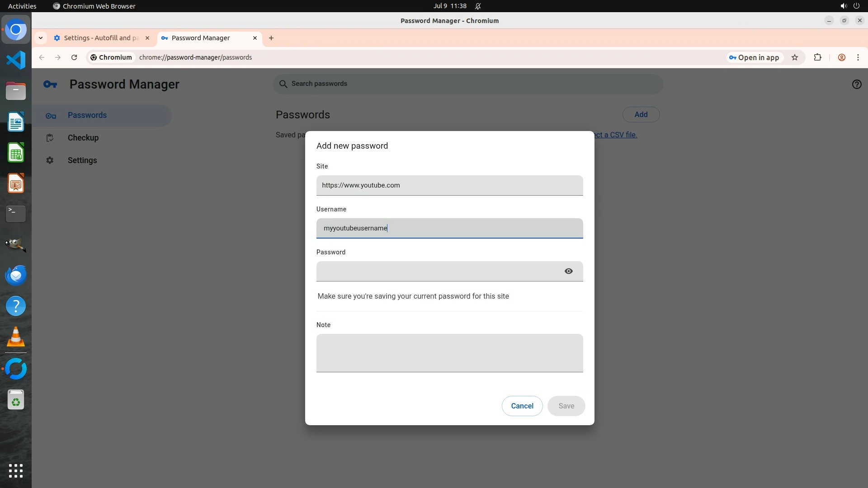Click Cancel in Add new password dialog
The width and height of the screenshot is (868, 488).
tap(522, 406)
